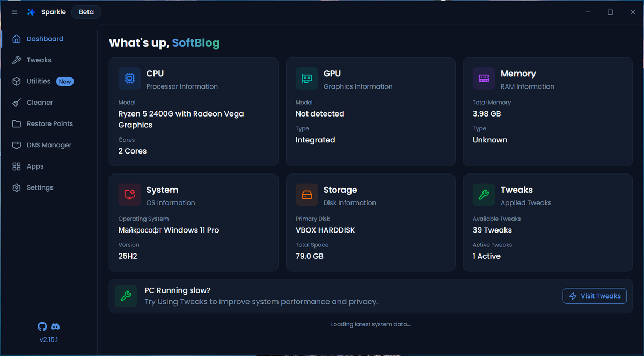
Task: Click the Settings gear icon in sidebar
Action: click(17, 187)
